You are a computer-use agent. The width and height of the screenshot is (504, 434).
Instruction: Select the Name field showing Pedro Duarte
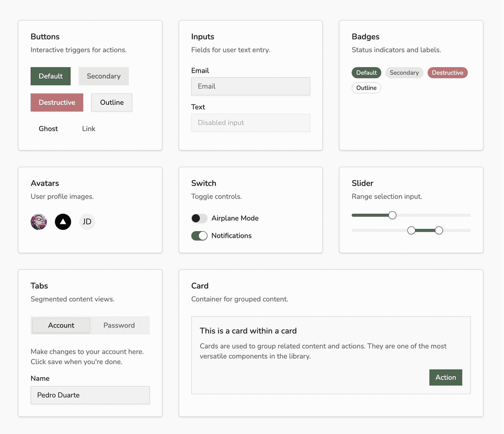click(x=90, y=395)
